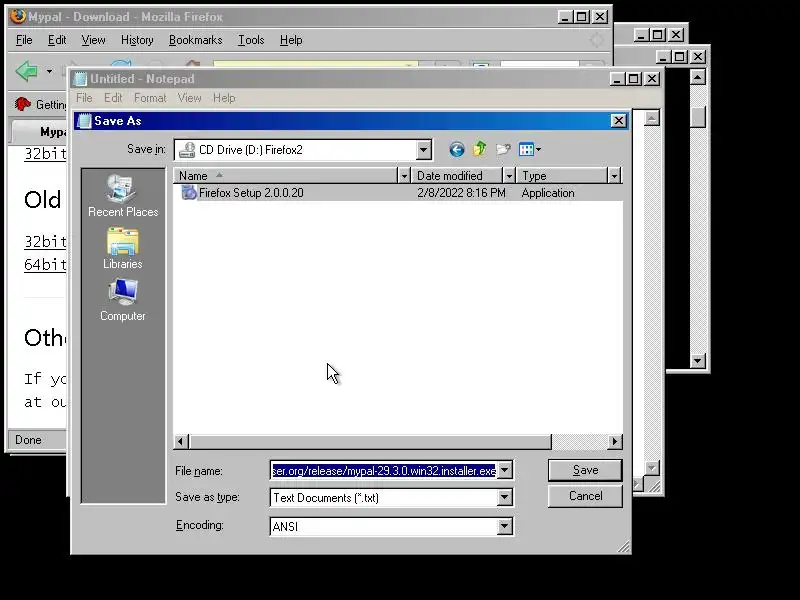Expand the Encoding dropdown
Screen dimensions: 800x600
point(505,526)
